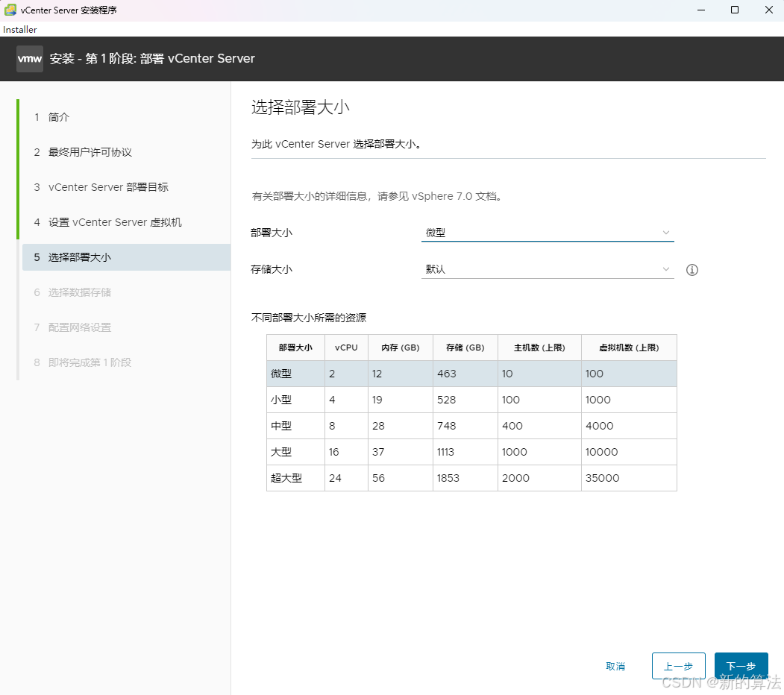Image resolution: width=784 pixels, height=695 pixels.
Task: Click storage value 1853 in table
Action: coord(465,477)
